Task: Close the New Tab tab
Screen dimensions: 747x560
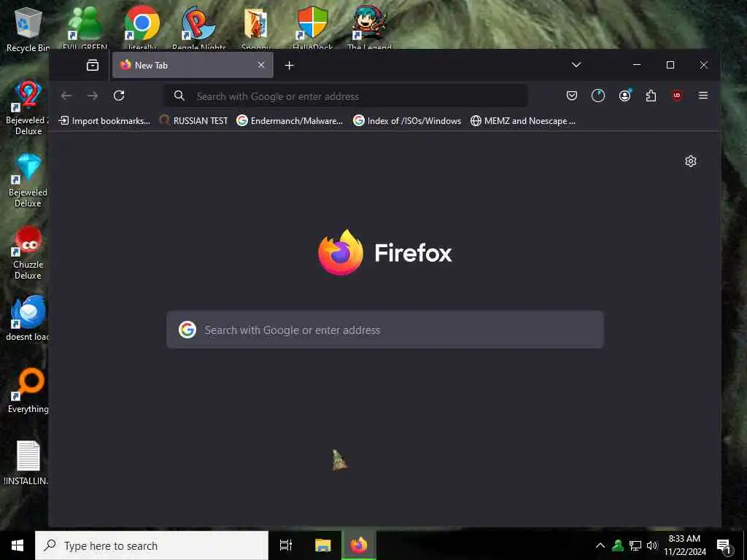Action: tap(261, 65)
